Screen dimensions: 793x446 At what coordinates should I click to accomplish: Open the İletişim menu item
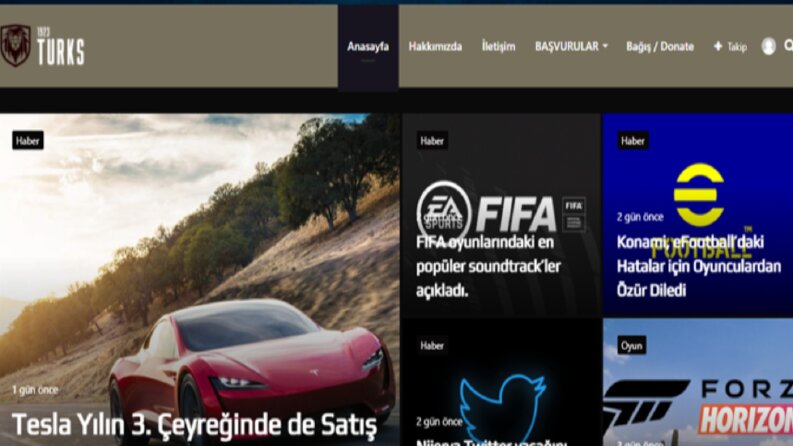coord(498,46)
